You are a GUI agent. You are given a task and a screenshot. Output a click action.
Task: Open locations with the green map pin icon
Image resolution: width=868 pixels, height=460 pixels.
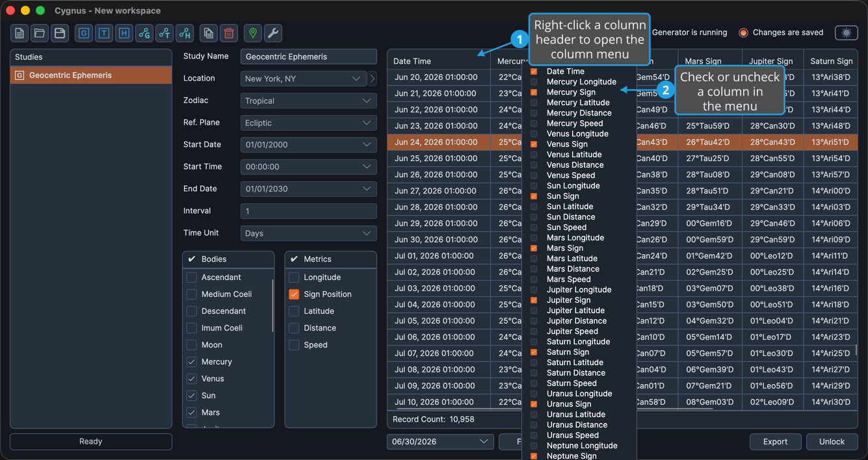click(x=253, y=33)
